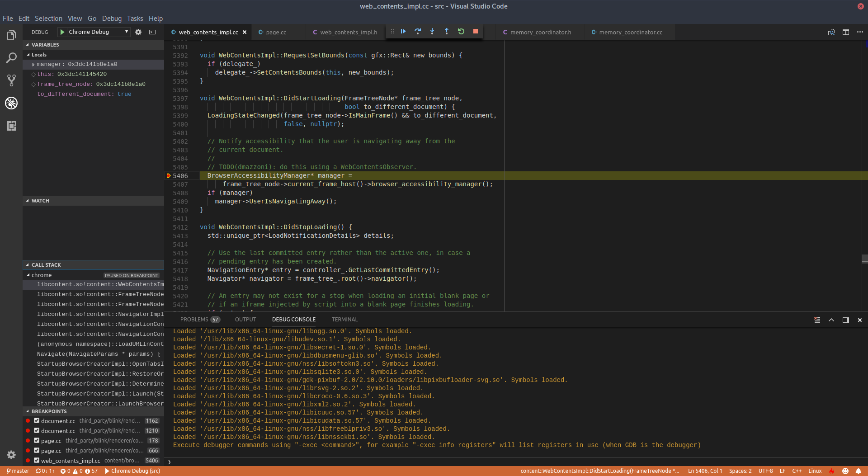Open the Extensions view icon
The image size is (868, 476).
(x=11, y=126)
